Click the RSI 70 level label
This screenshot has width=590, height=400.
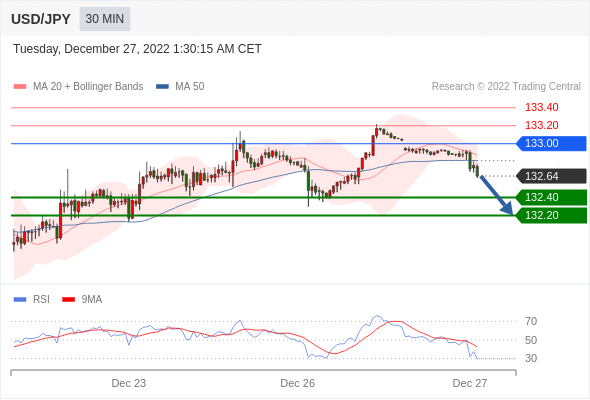point(531,321)
